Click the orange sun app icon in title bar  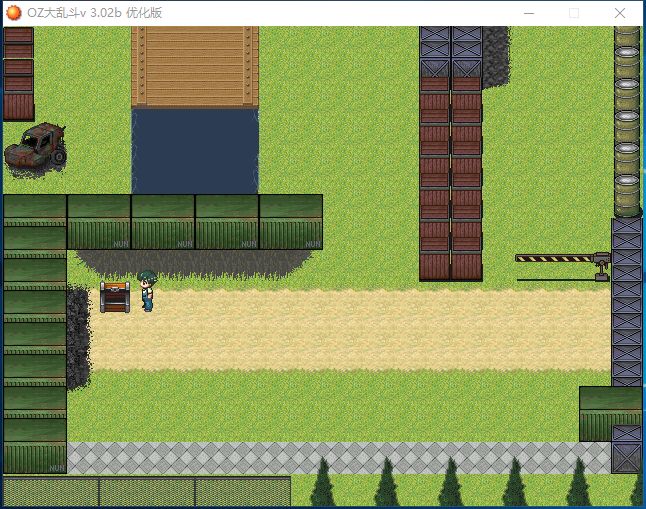tap(14, 13)
